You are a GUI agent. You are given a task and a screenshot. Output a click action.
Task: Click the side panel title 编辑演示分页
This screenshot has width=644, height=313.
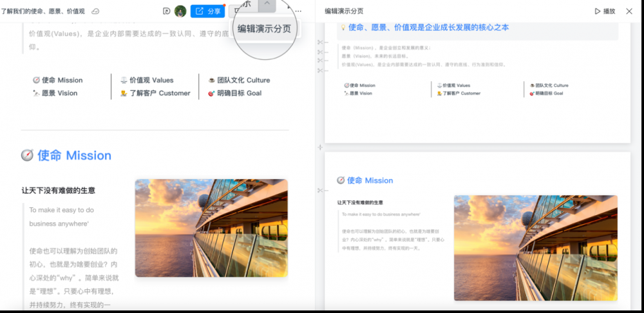pyautogui.click(x=344, y=11)
